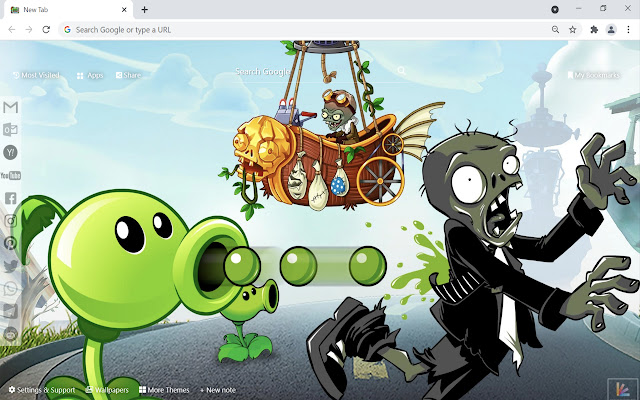This screenshot has width=640, height=400.
Task: Open the Reddit sidebar icon
Action: coord(11,334)
